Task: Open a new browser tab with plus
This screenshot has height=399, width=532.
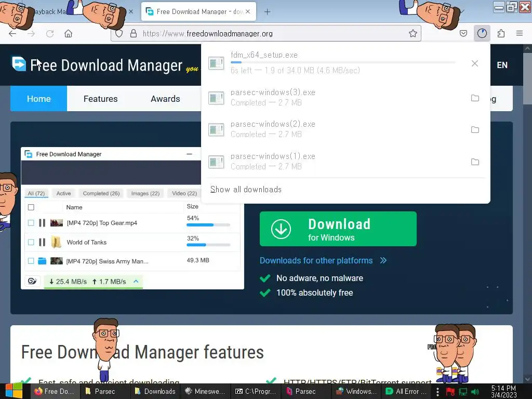Action: [268, 12]
